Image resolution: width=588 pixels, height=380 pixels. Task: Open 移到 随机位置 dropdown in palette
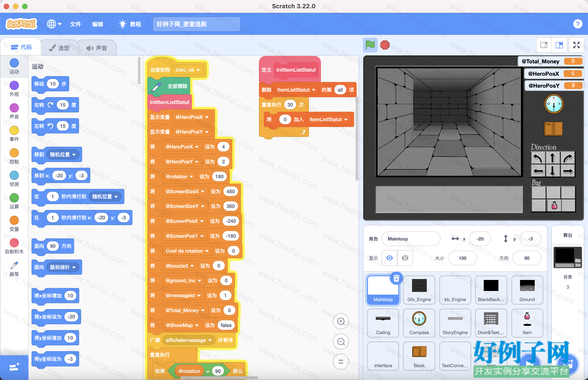pyautogui.click(x=63, y=154)
